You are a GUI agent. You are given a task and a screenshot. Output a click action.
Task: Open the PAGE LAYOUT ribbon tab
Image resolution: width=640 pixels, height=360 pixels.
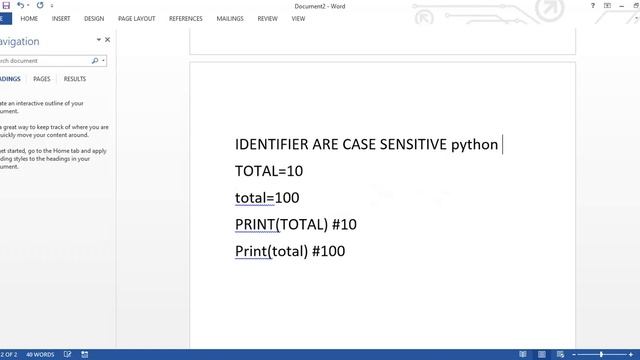(136, 19)
